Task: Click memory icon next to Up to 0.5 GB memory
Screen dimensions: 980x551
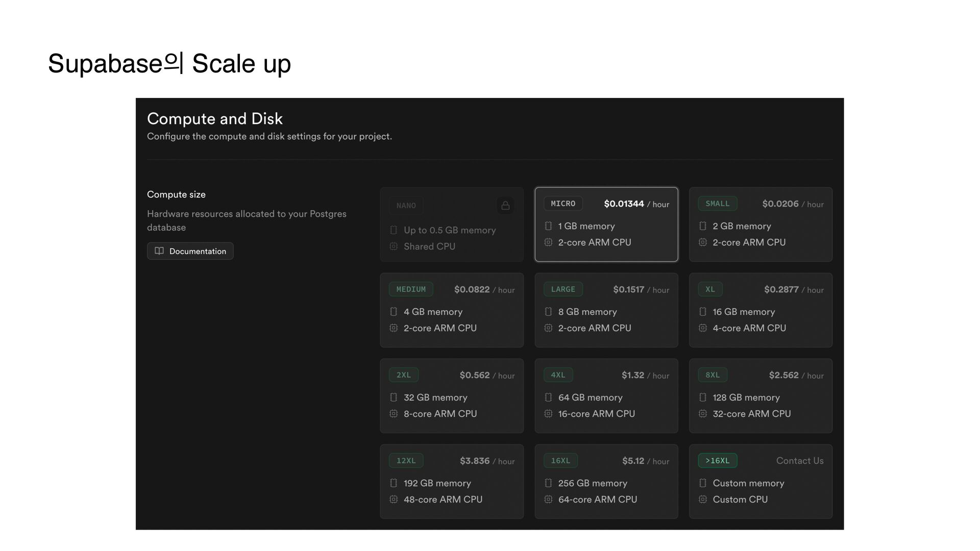Action: (x=394, y=230)
